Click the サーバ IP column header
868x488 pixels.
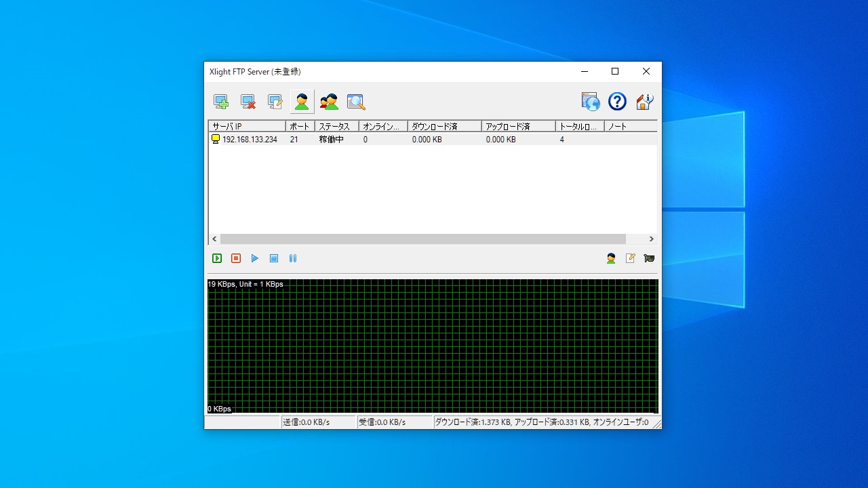tap(247, 127)
